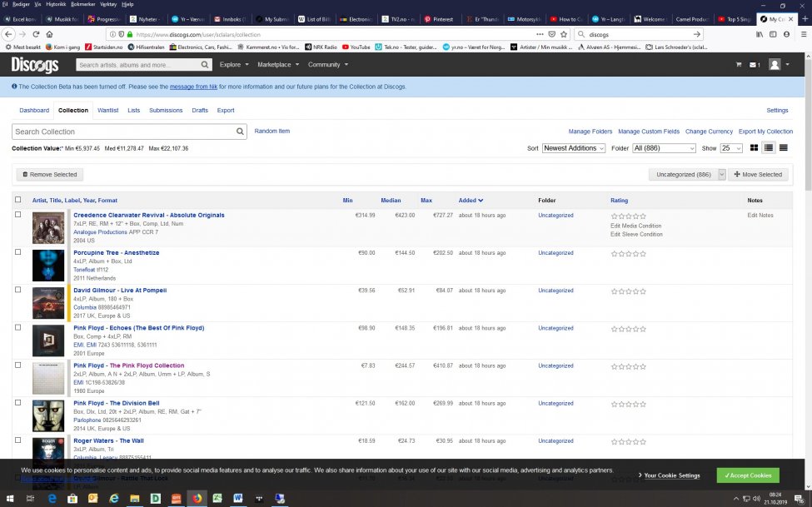812x507 pixels.
Task: Open the page actions three-dot menu in the address bar
Action: [540, 34]
